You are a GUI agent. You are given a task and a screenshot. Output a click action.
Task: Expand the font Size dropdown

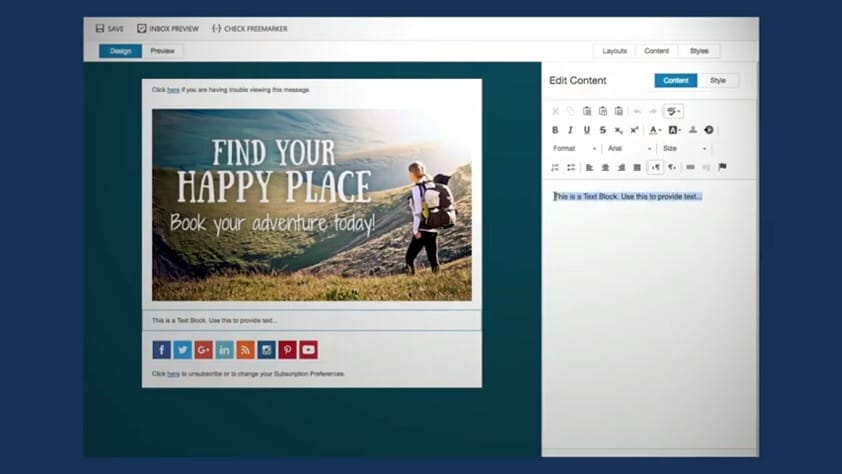(x=684, y=148)
